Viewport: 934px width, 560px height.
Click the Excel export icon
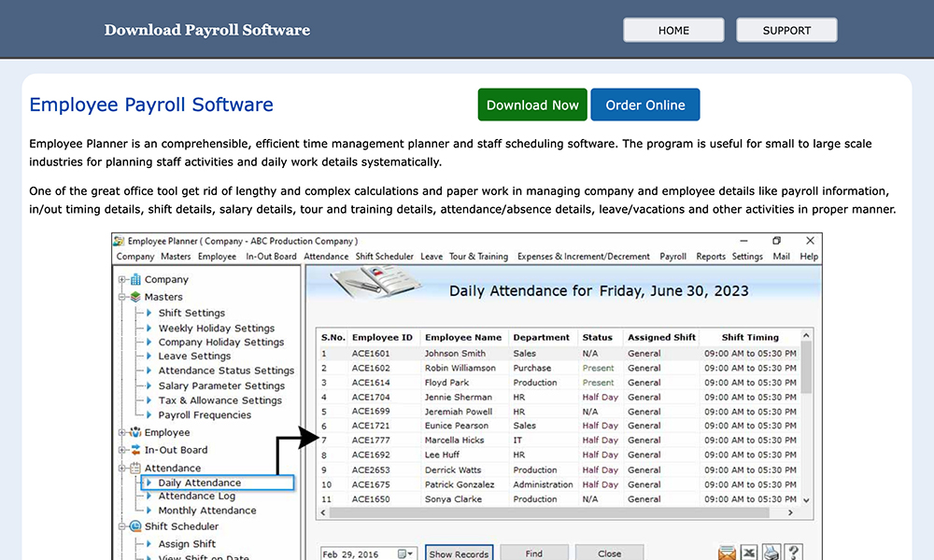pyautogui.click(x=750, y=553)
